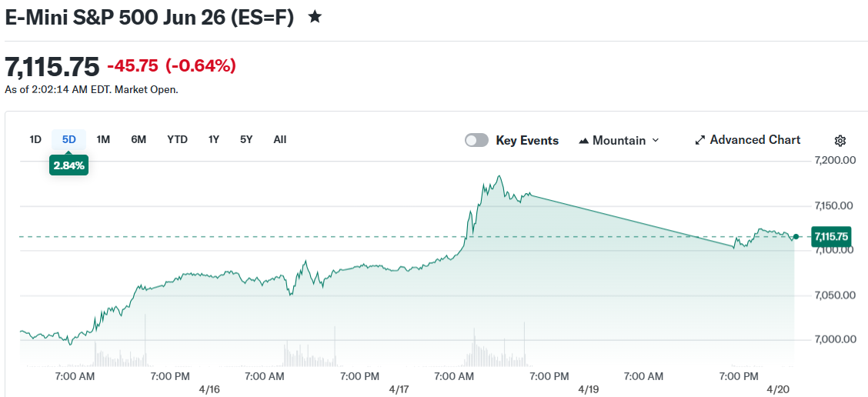The width and height of the screenshot is (868, 397).
Task: Select the 5D range tab
Action: coord(68,139)
